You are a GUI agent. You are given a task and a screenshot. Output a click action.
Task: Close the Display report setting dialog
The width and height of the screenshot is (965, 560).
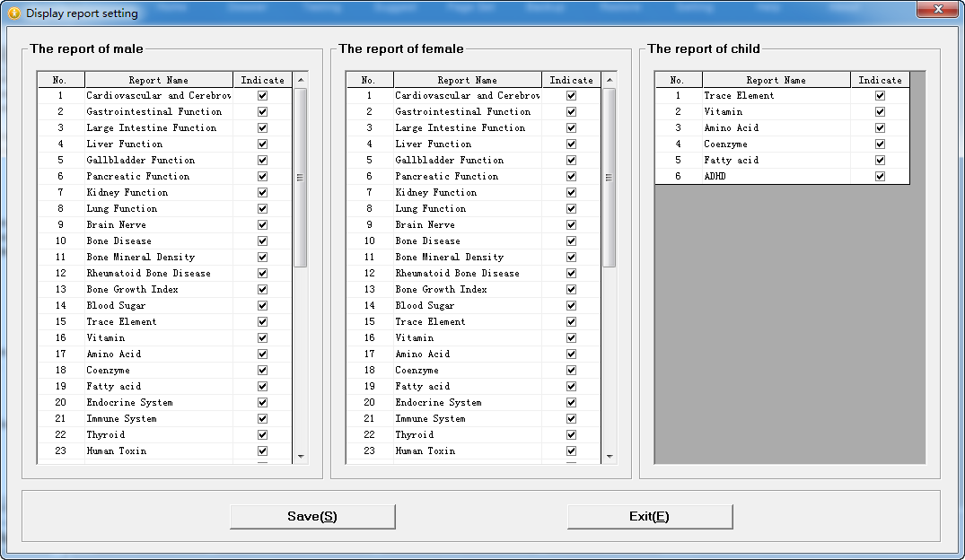938,9
